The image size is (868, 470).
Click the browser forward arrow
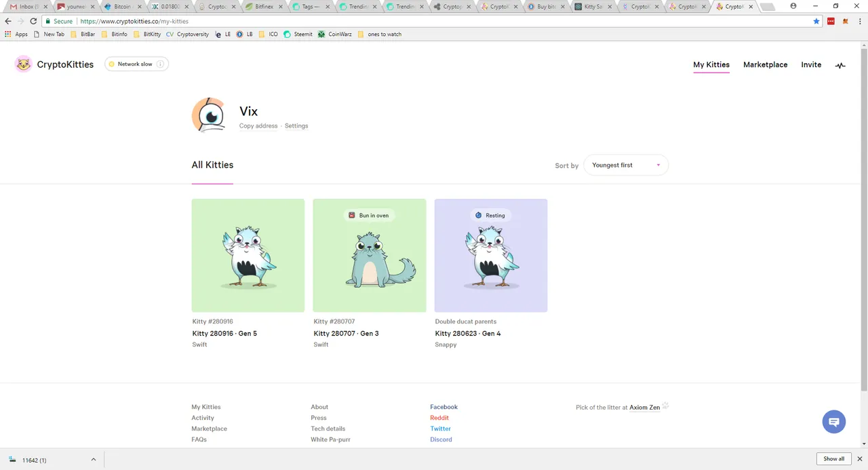pyautogui.click(x=20, y=21)
